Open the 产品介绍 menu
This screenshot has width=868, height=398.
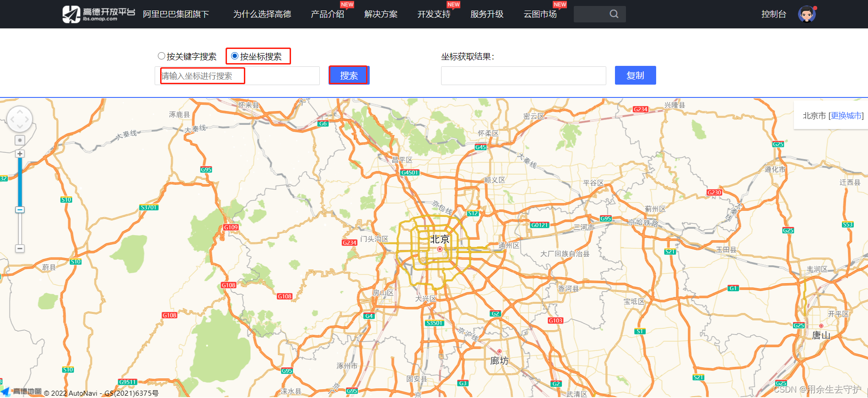(x=327, y=14)
